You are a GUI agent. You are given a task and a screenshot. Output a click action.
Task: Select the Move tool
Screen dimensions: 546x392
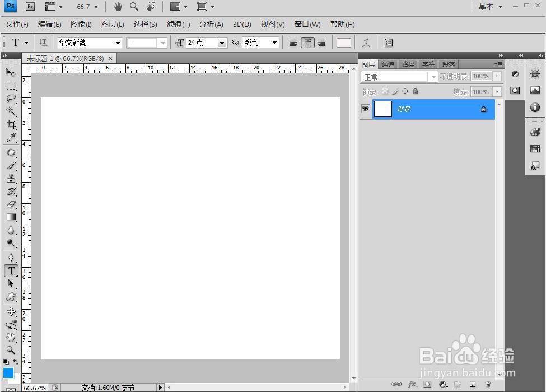pyautogui.click(x=11, y=72)
